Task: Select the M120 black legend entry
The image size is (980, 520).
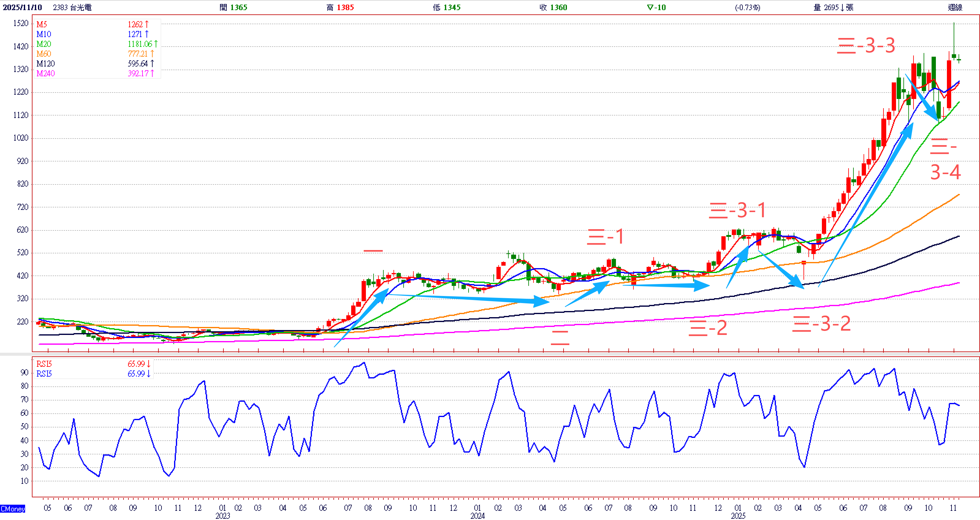Action: click(x=46, y=63)
